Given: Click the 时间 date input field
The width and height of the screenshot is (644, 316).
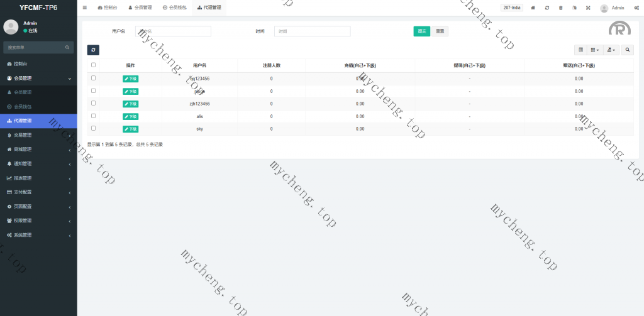Looking at the screenshot, I should click(312, 31).
